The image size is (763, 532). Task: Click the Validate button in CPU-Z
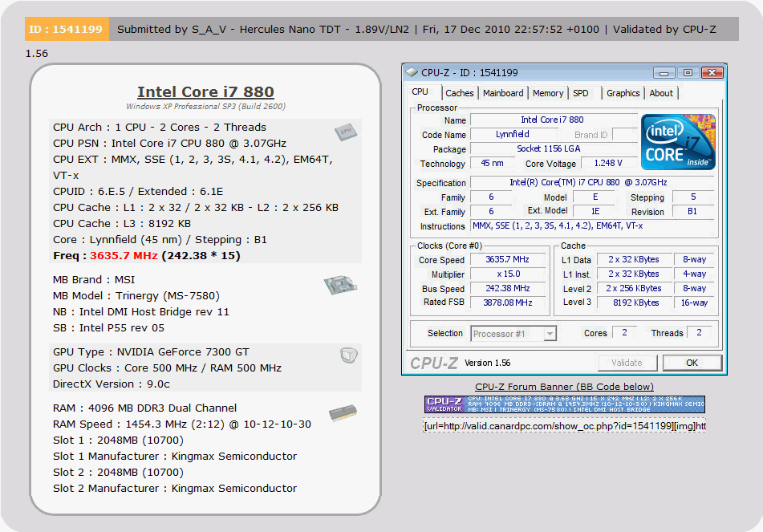click(627, 363)
